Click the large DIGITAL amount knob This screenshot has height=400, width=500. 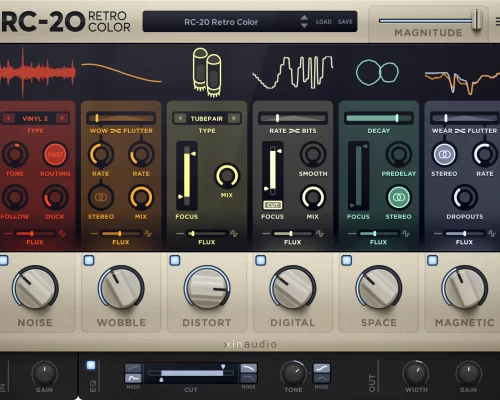pyautogui.click(x=293, y=287)
